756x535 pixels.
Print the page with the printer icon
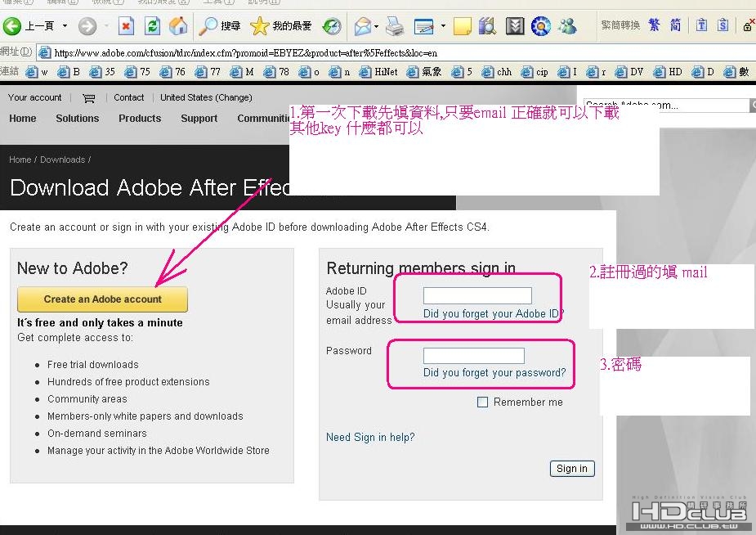click(x=395, y=26)
